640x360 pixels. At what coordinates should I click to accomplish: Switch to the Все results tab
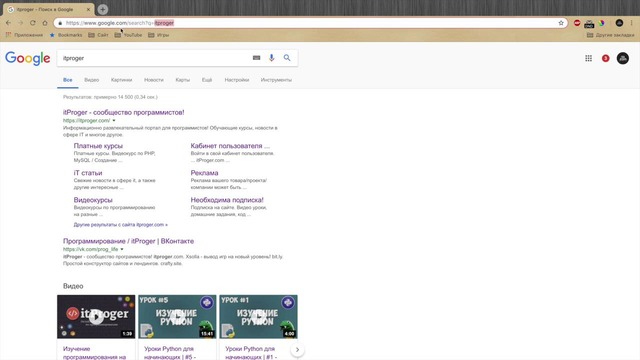[68, 80]
